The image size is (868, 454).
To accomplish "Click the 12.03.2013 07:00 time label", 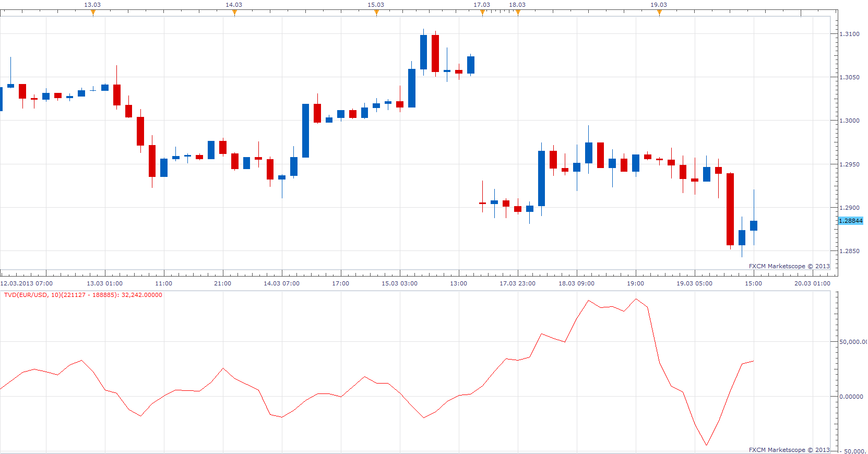I will tap(27, 283).
